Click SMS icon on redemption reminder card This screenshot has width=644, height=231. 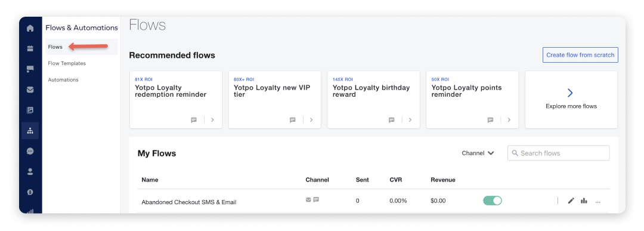click(x=194, y=120)
